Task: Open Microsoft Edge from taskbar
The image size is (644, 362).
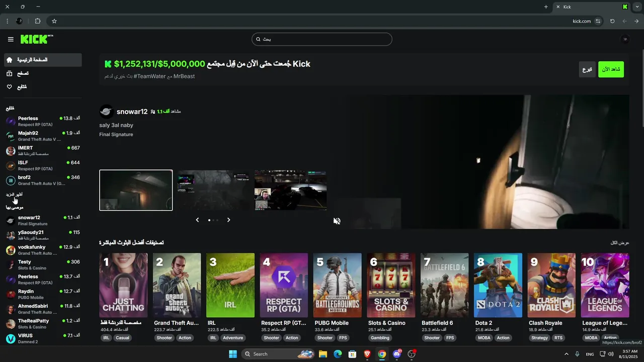Action: 338,354
